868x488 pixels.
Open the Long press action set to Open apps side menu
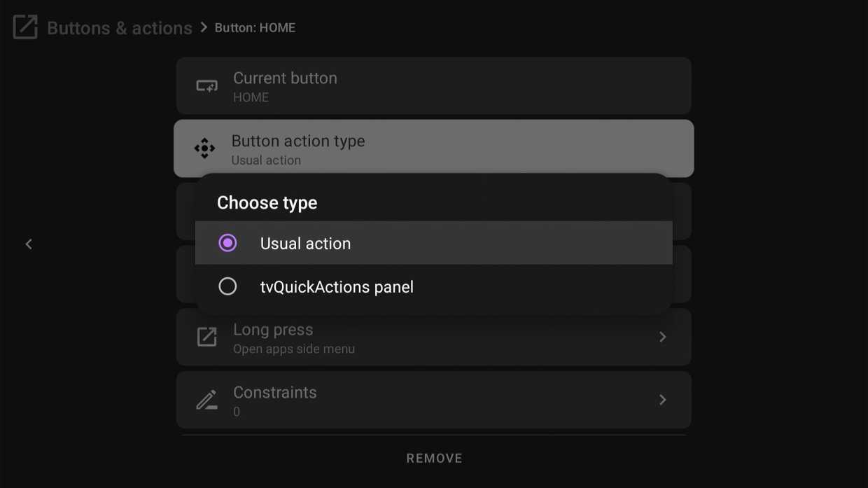(x=434, y=337)
